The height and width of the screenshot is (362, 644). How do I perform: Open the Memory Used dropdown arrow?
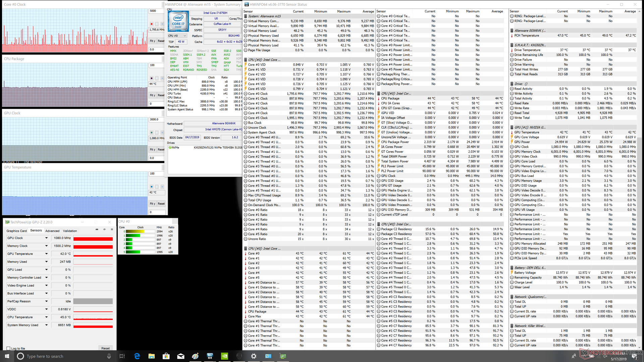46,262
